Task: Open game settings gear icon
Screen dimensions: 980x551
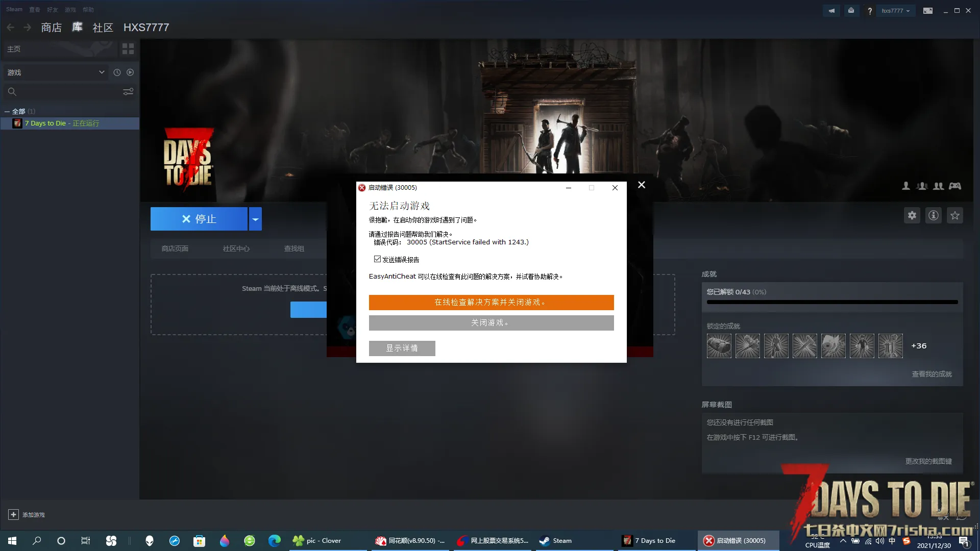Action: point(912,215)
